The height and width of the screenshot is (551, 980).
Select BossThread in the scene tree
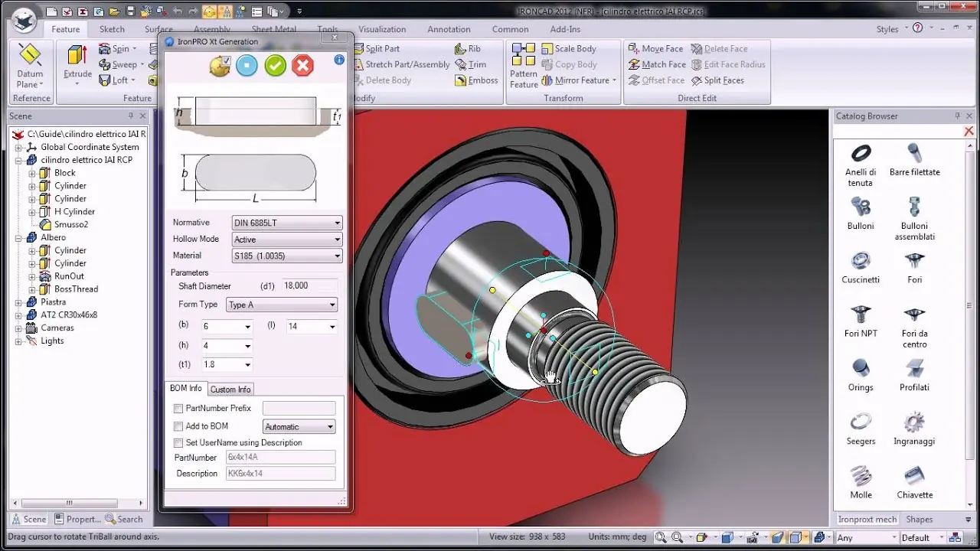[76, 289]
